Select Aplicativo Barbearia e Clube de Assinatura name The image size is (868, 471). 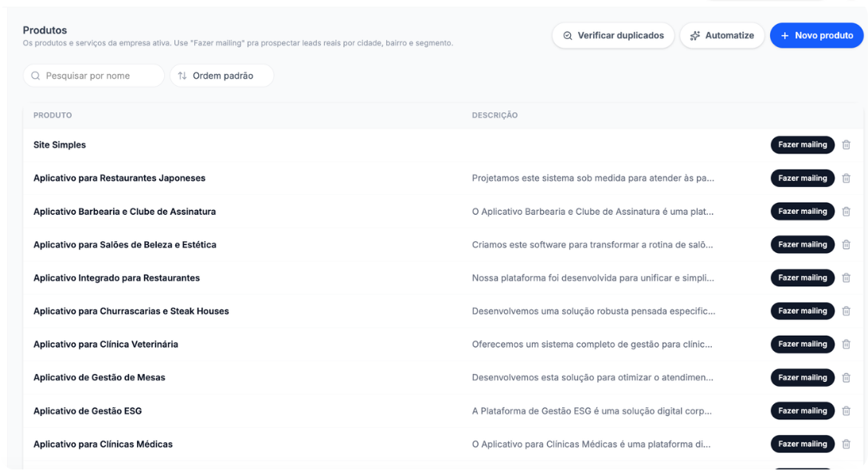(x=124, y=211)
